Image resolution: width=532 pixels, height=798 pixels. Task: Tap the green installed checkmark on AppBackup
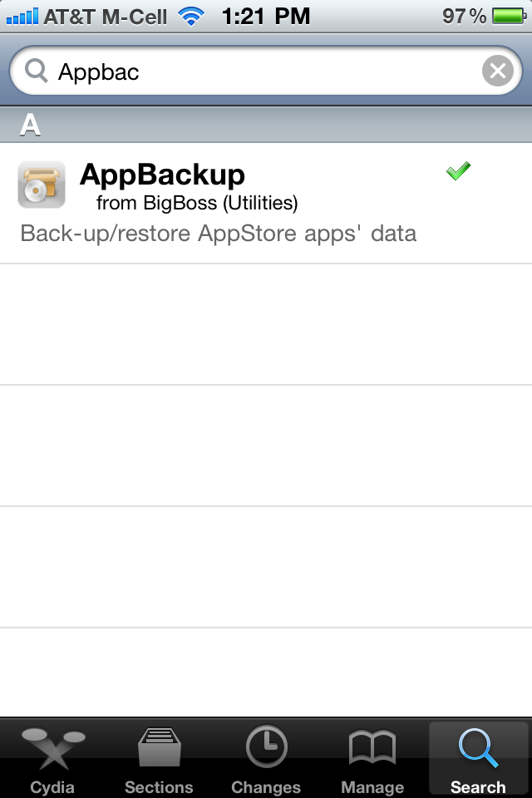458,170
